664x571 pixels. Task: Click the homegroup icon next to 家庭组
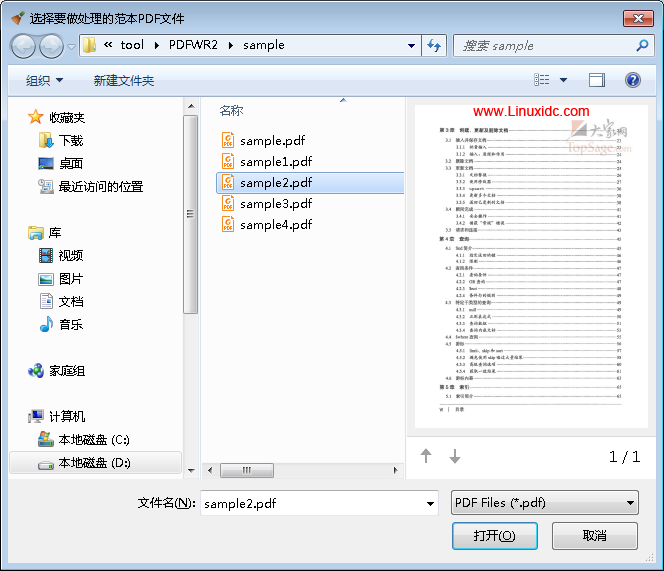(36, 370)
